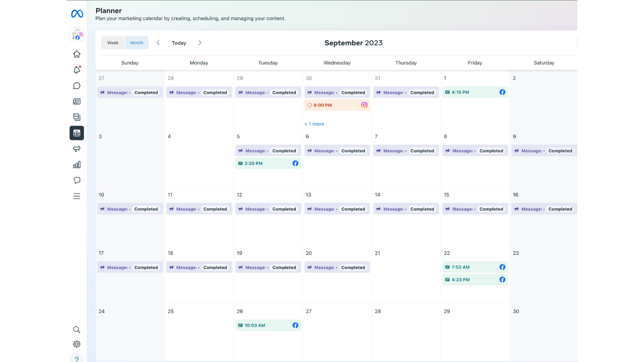Click the Meta logo icon
The image size is (644, 362).
pyautogui.click(x=77, y=14)
